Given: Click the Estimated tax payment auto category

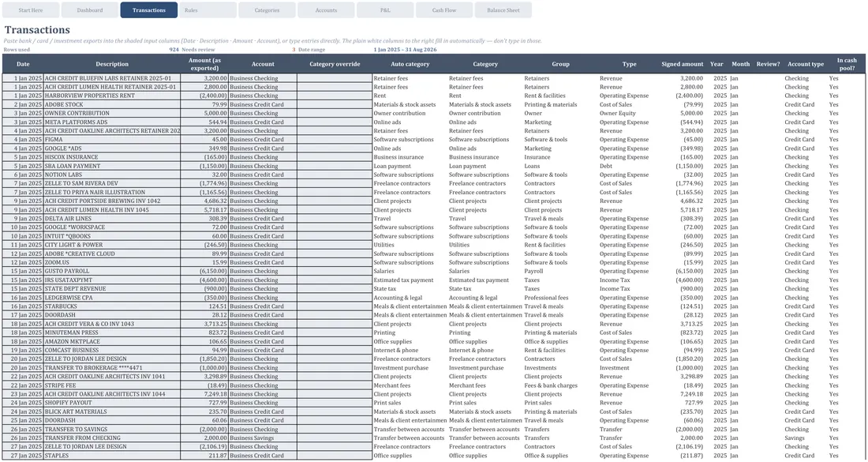Looking at the screenshot, I should coord(410,280).
